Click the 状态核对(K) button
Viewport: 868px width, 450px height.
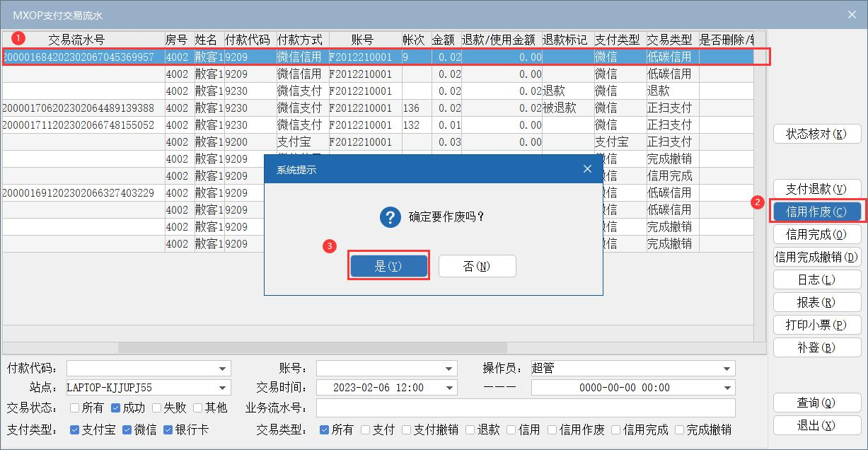click(817, 134)
